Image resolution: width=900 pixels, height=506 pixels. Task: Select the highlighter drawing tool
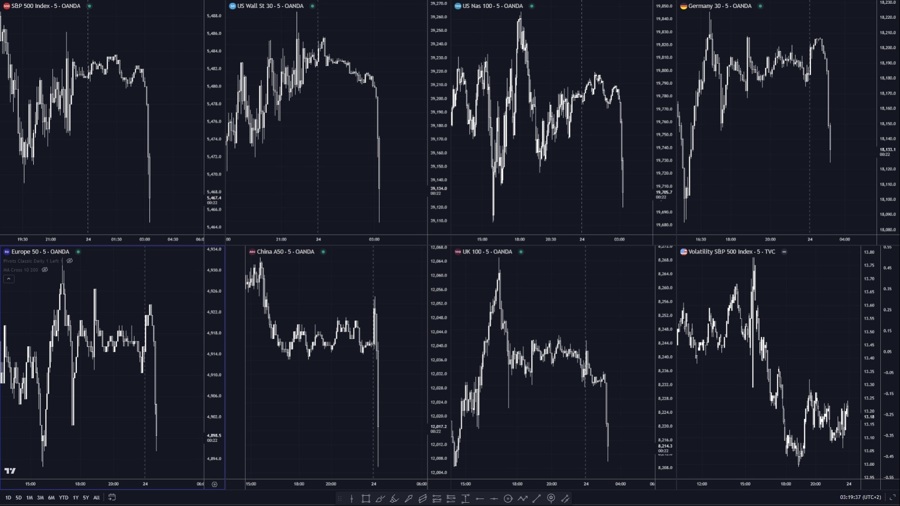click(x=394, y=499)
